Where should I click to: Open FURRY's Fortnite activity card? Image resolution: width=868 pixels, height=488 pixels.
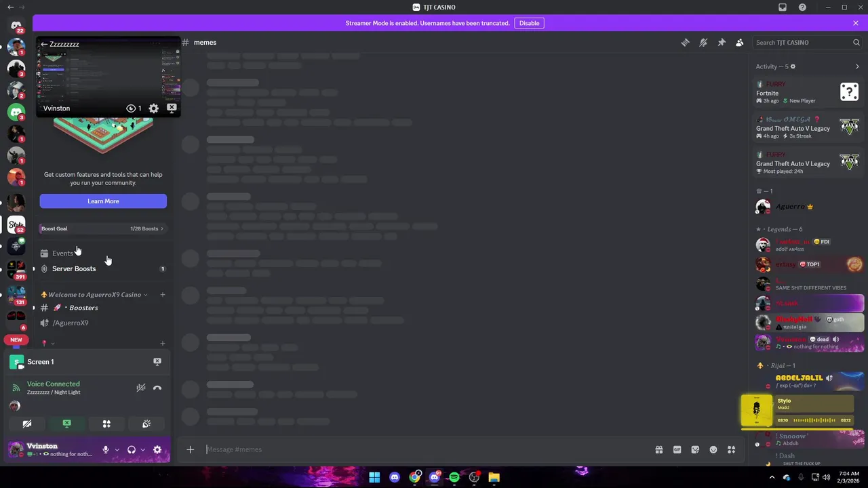point(808,92)
